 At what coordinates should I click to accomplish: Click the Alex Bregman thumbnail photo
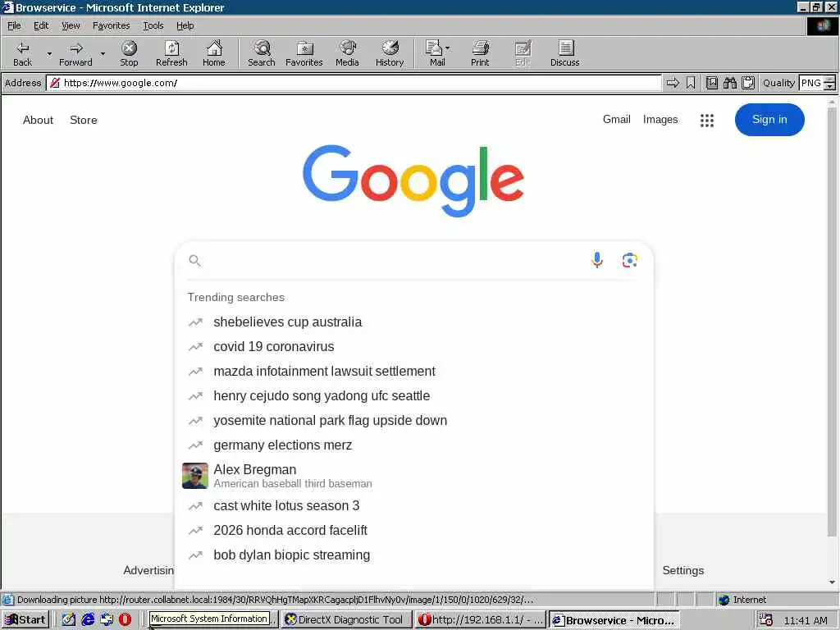(x=195, y=476)
